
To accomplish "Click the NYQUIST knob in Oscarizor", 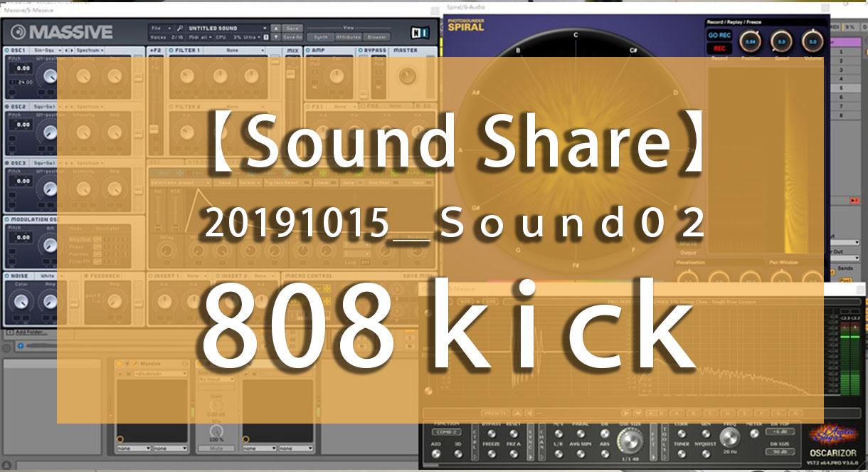I will 706,454.
